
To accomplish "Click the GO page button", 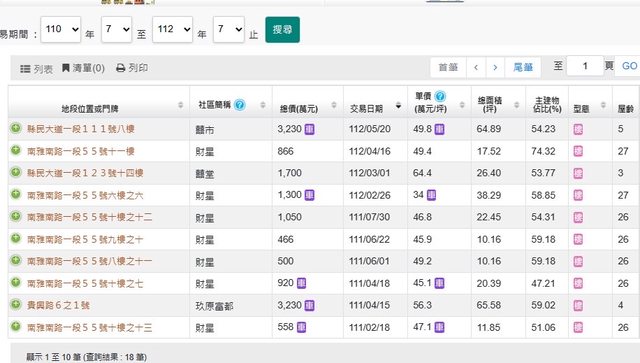I will tap(629, 66).
